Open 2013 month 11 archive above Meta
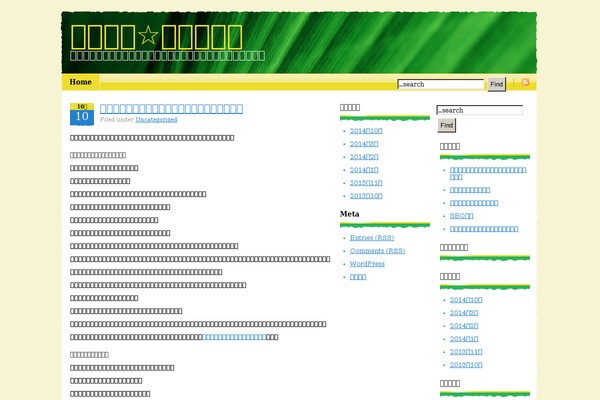The width and height of the screenshot is (600, 400). coord(366,183)
